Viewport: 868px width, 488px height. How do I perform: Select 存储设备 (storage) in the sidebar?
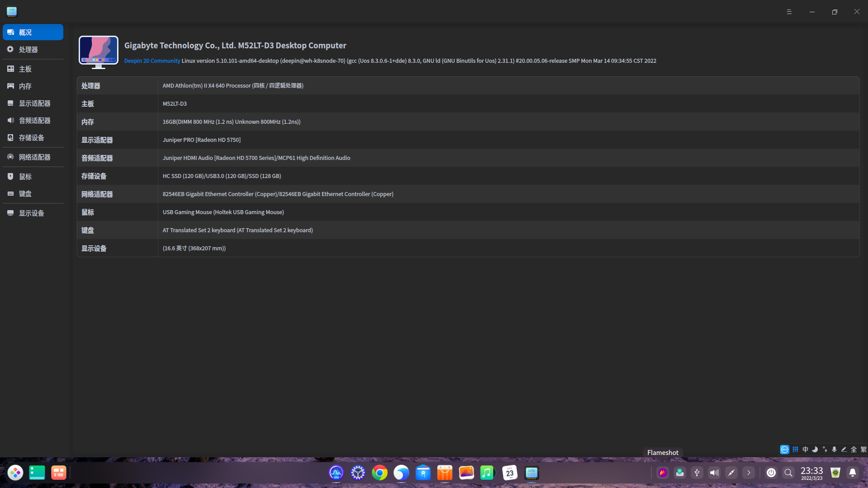coord(31,138)
